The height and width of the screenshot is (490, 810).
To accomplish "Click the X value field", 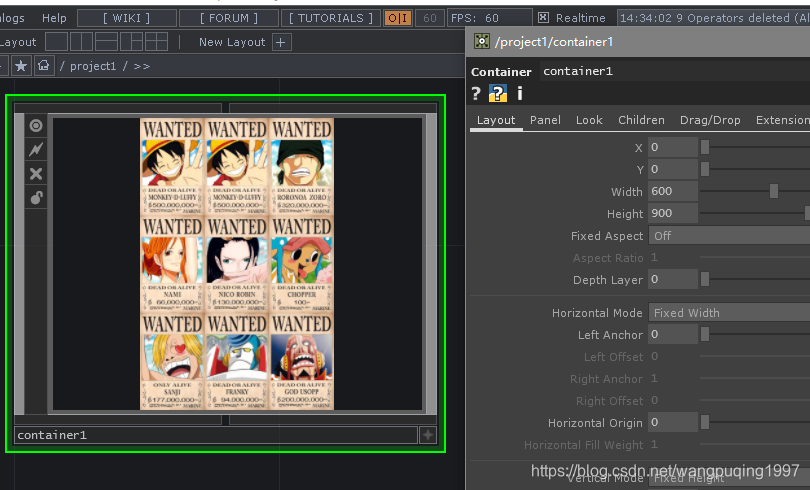I will [x=673, y=147].
